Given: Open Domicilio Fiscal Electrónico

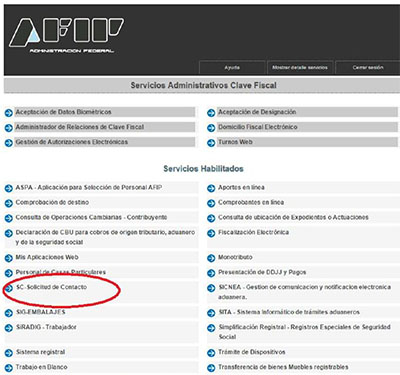Looking at the screenshot, I should (258, 127).
